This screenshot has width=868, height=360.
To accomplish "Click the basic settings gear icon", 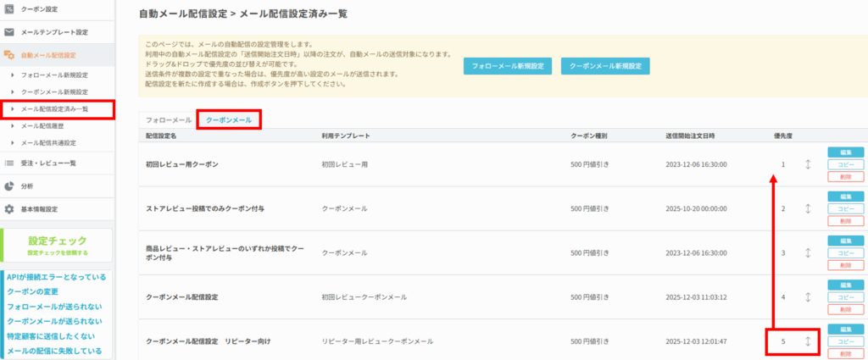I will coord(9,208).
